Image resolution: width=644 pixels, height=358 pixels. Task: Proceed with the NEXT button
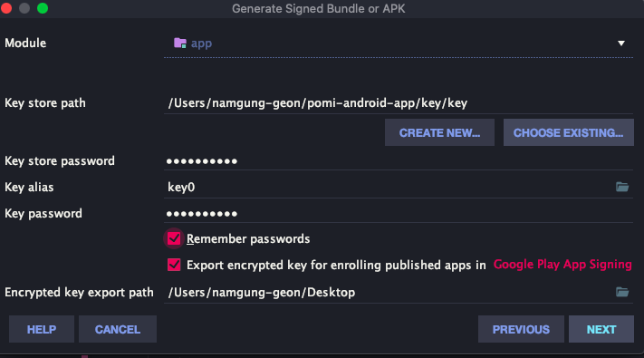[601, 329]
